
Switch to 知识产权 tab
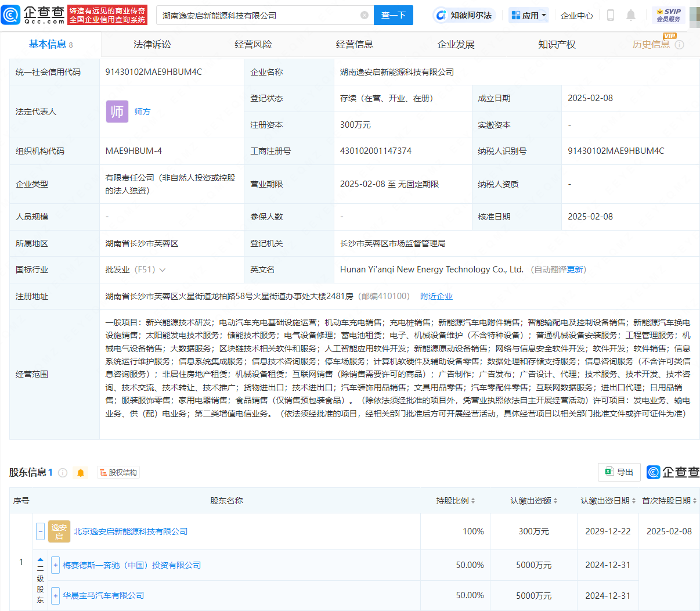pos(557,45)
